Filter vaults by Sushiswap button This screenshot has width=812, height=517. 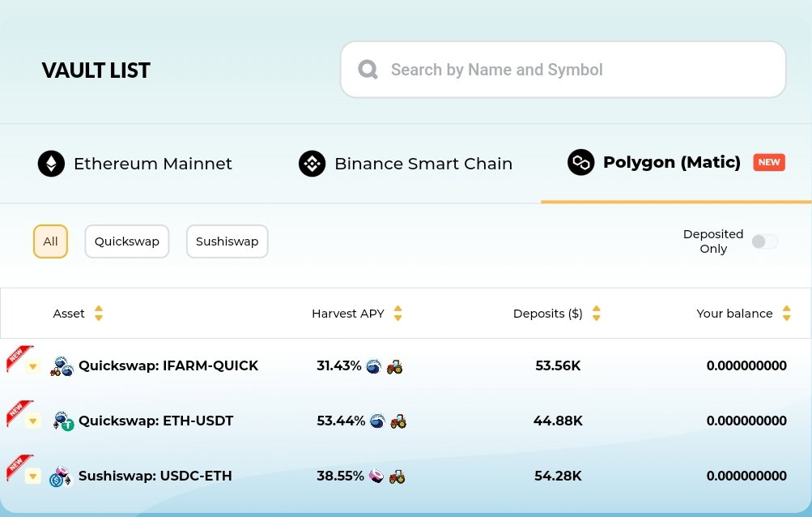point(227,241)
